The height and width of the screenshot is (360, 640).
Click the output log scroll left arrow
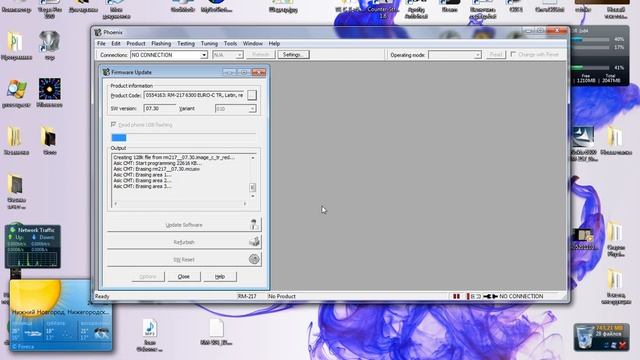coord(116,203)
